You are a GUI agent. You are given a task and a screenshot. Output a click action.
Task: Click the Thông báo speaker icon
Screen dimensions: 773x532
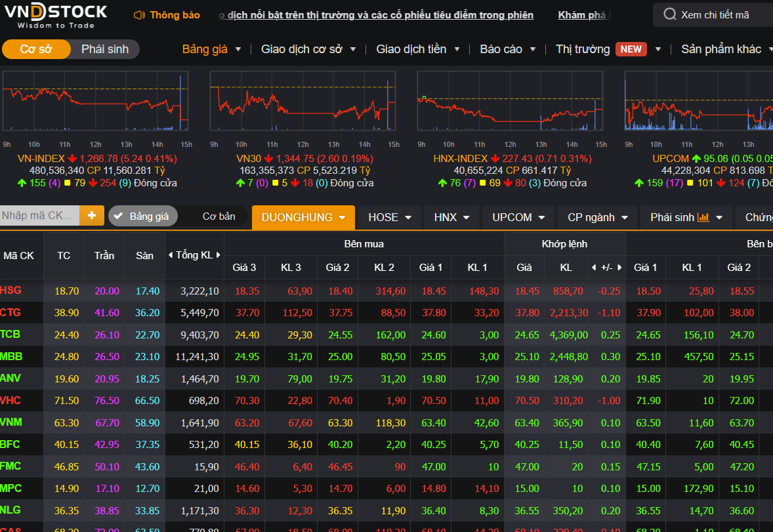138,15
